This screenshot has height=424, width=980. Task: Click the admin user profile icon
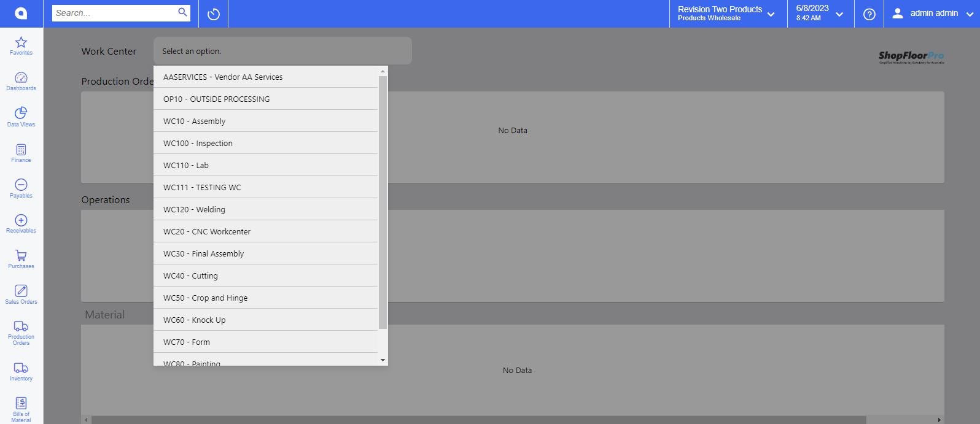pos(898,13)
